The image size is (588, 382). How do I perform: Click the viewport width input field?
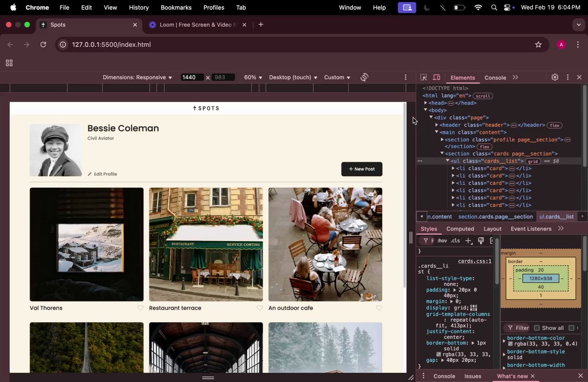tap(192, 77)
